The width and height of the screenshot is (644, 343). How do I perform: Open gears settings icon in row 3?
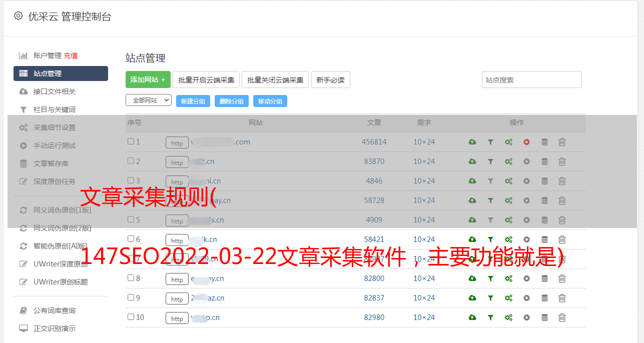pyautogui.click(x=508, y=181)
